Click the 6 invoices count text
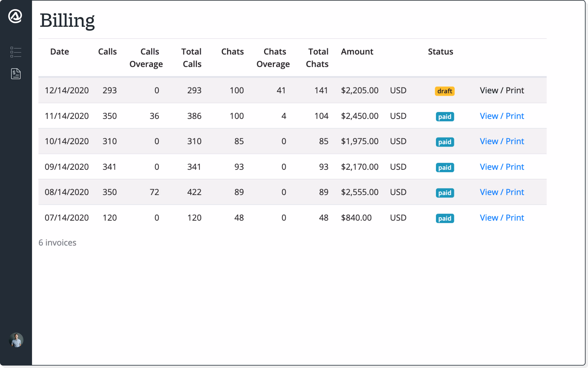Viewport: 588px width, 368px height. pos(57,243)
